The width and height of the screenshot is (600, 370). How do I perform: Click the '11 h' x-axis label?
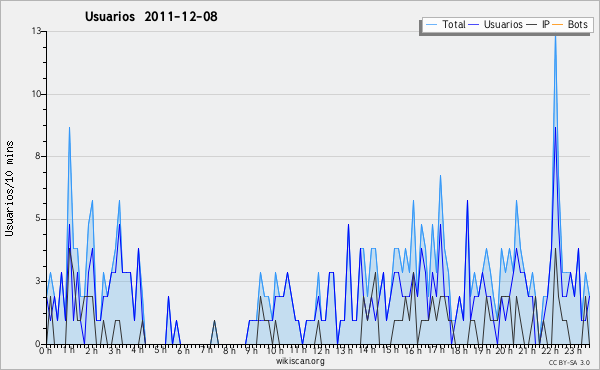298,350
